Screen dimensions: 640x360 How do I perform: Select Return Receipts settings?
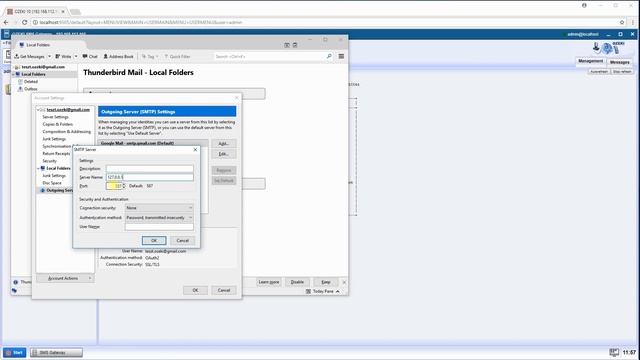(x=56, y=153)
